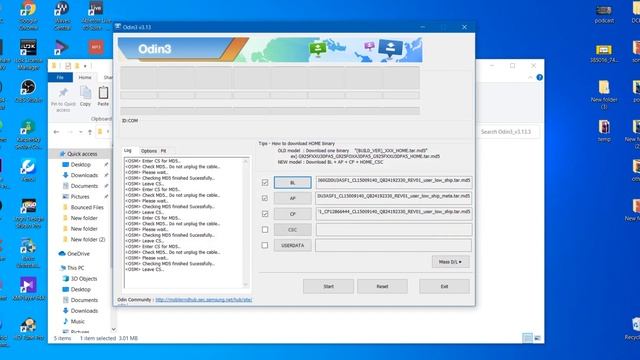Open the New folder (1) desktop icon
Image resolution: width=640 pixels, height=360 pixels.
(x=604, y=95)
